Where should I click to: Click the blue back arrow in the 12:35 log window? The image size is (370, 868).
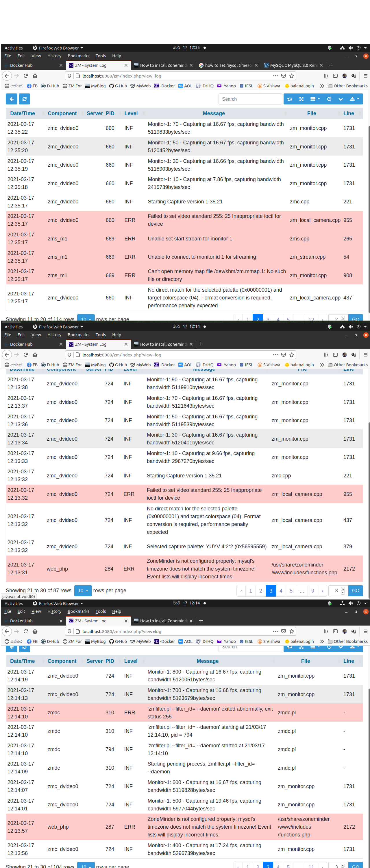pyautogui.click(x=12, y=99)
